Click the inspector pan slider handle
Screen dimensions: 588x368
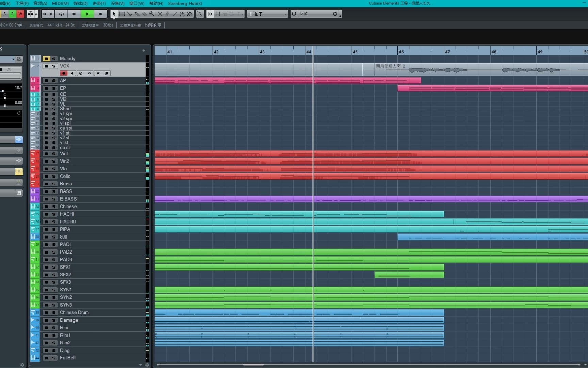5,98
